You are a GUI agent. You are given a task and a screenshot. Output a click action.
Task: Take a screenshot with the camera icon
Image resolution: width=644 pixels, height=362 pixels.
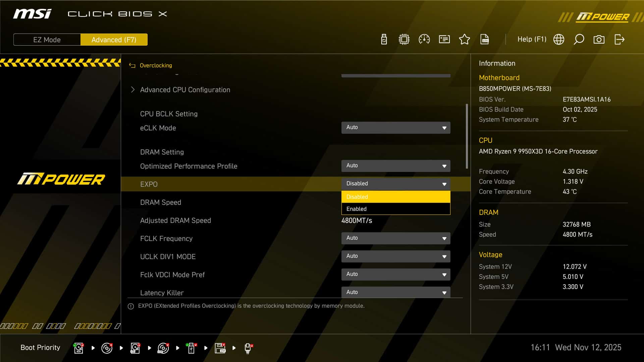(x=599, y=40)
